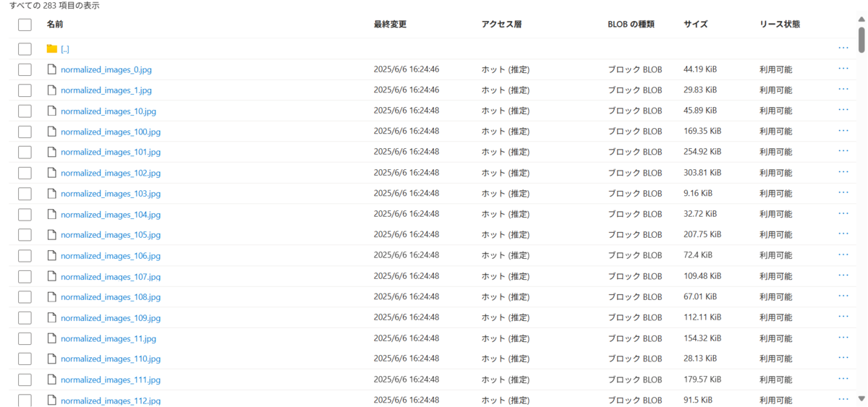This screenshot has width=868, height=407.
Task: Tick checkbox for normalized_images_102.jpg
Action: click(x=25, y=173)
